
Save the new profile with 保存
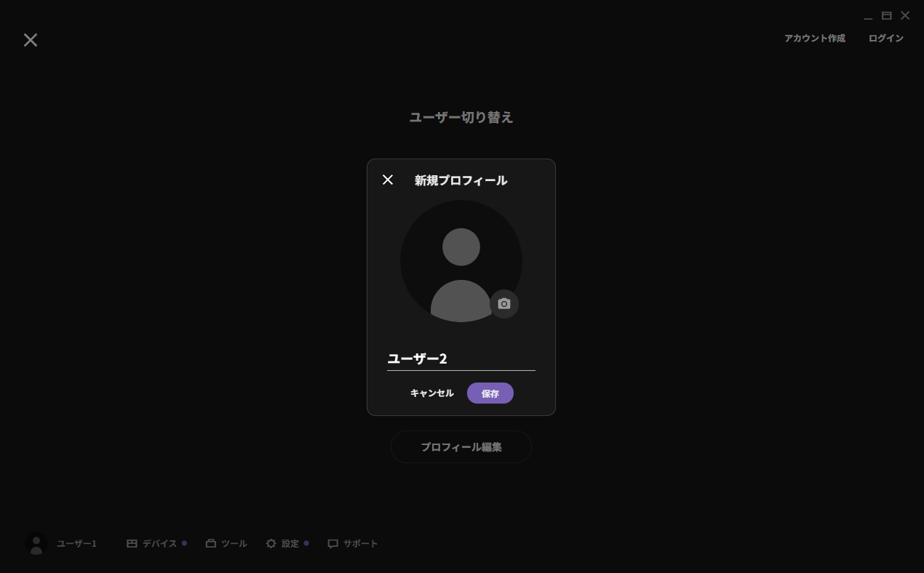click(490, 393)
